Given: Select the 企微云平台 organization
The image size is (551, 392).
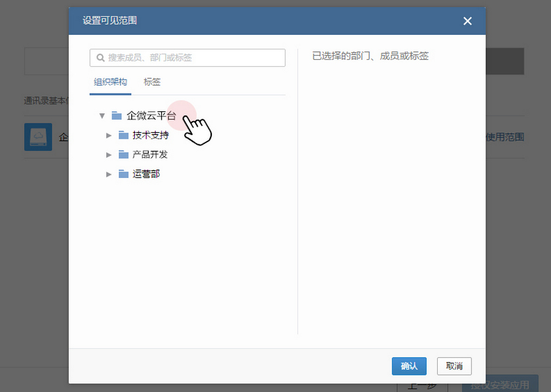Looking at the screenshot, I should pyautogui.click(x=151, y=116).
